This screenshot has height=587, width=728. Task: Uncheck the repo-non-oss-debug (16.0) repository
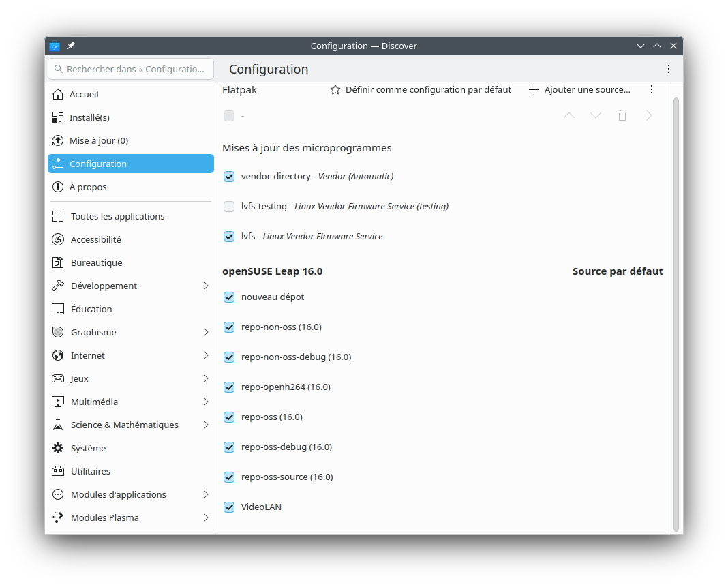[229, 357]
